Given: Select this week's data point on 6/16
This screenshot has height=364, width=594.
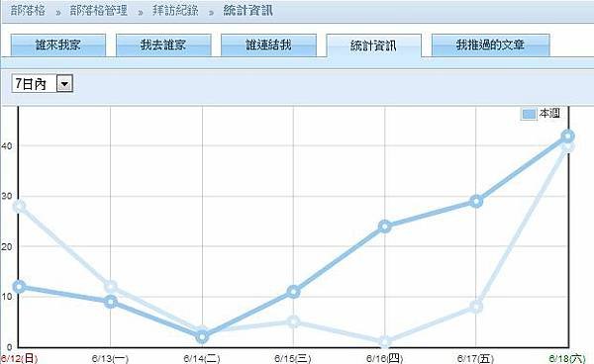Looking at the screenshot, I should click(385, 227).
